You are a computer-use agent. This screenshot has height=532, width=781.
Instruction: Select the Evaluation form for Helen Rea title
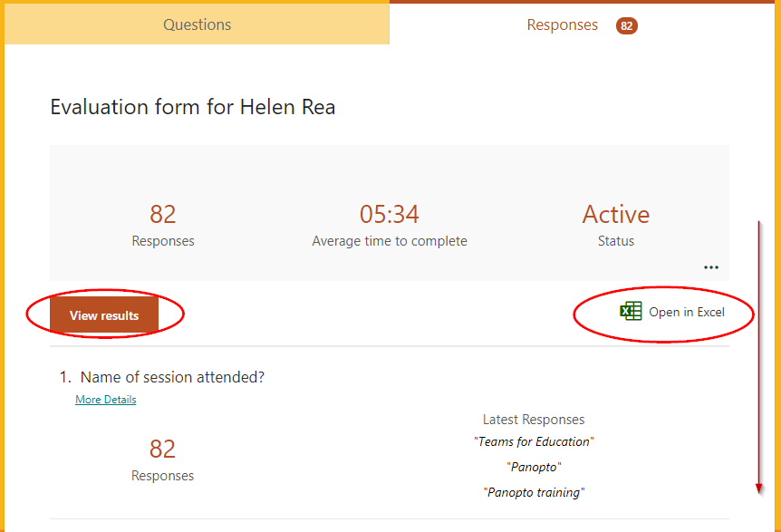(192, 107)
